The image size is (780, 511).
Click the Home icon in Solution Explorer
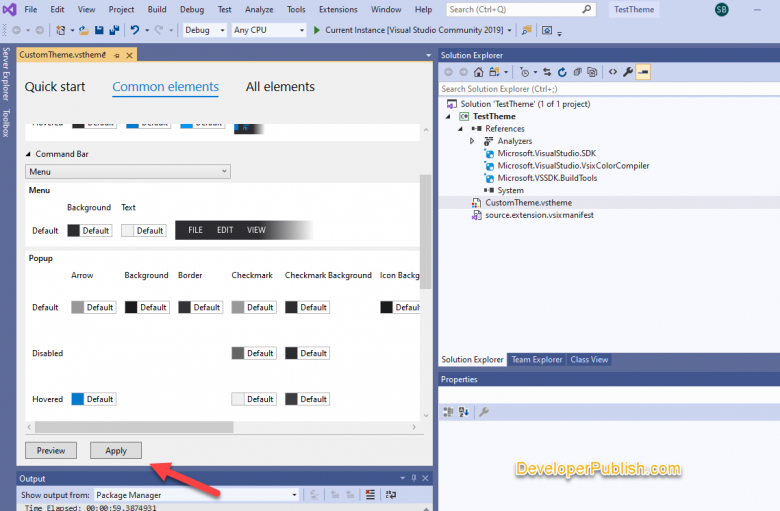[478, 72]
